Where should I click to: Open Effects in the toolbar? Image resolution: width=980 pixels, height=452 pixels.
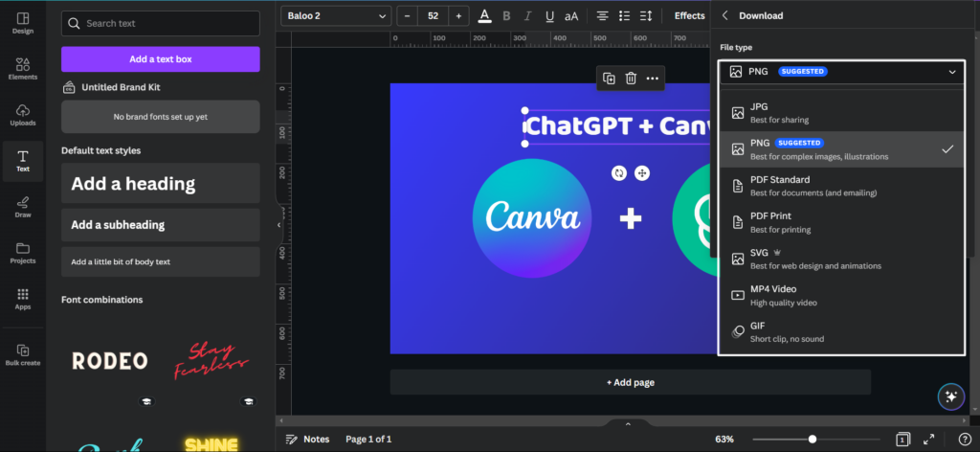pyautogui.click(x=689, y=15)
